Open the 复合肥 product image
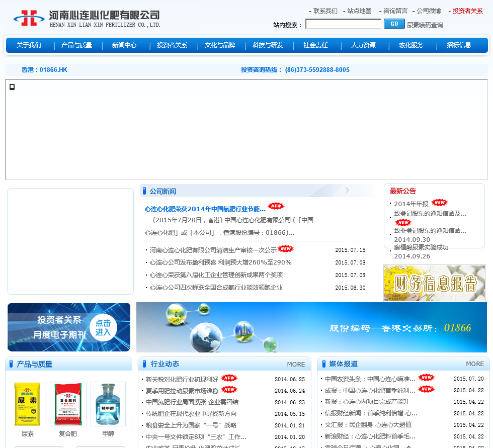The width and height of the screenshot is (493, 448). [x=68, y=404]
